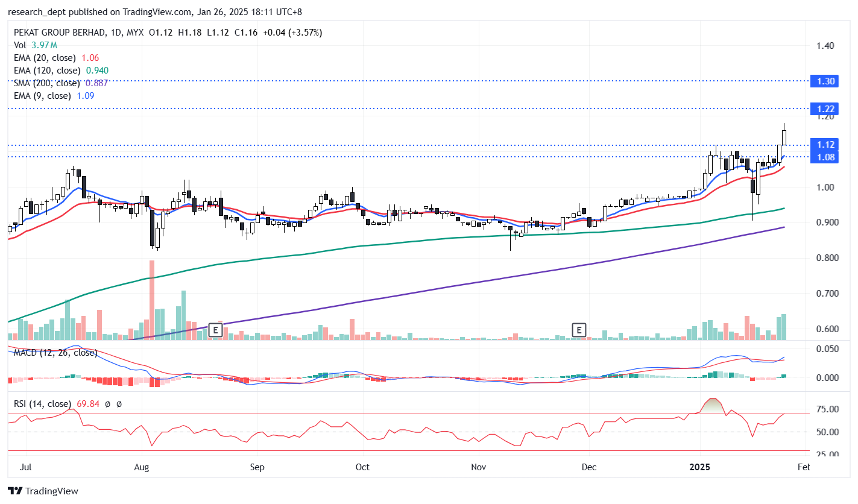Image resolution: width=858 pixels, height=504 pixels.
Task: Toggle the EMA (9, close) indicator legend
Action: (42, 96)
